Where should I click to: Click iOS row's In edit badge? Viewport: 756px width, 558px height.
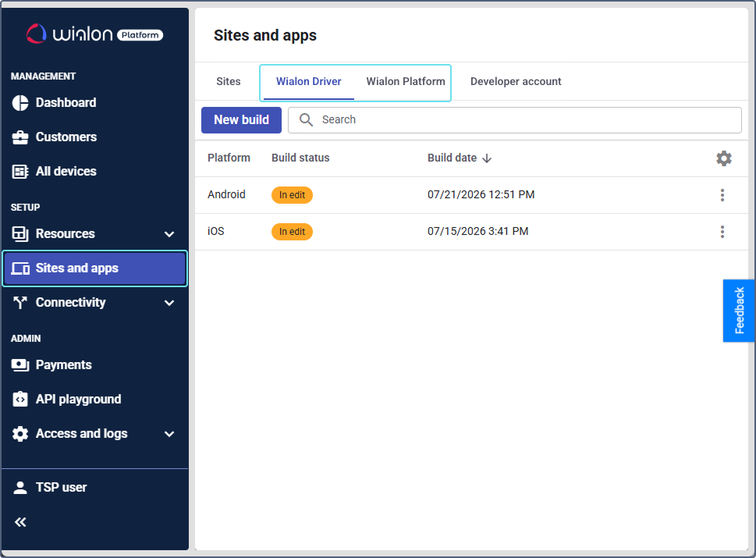[x=292, y=232]
